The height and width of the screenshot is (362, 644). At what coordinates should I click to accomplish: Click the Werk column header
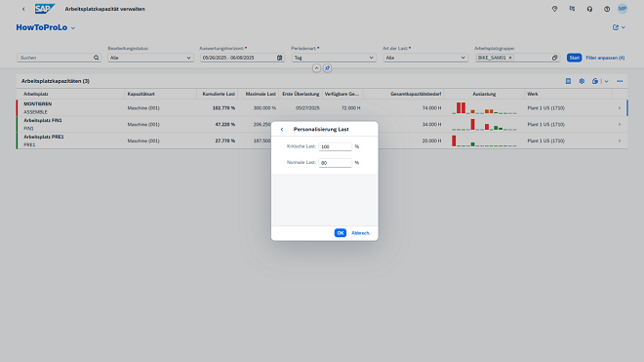click(569, 94)
